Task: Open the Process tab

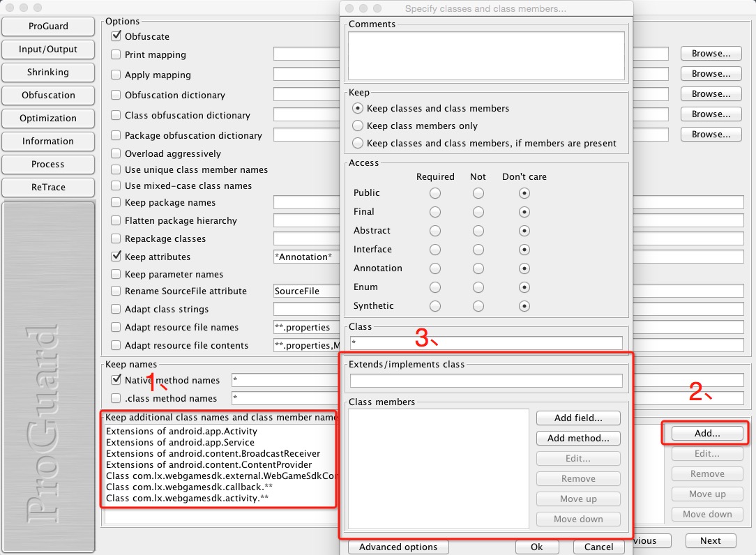Action: click(x=47, y=165)
